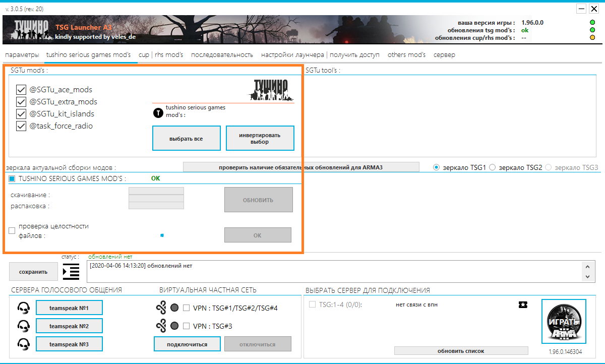This screenshot has width=605, height=364.
Task: Toggle @task_force_radio checkbox
Action: [x=21, y=126]
